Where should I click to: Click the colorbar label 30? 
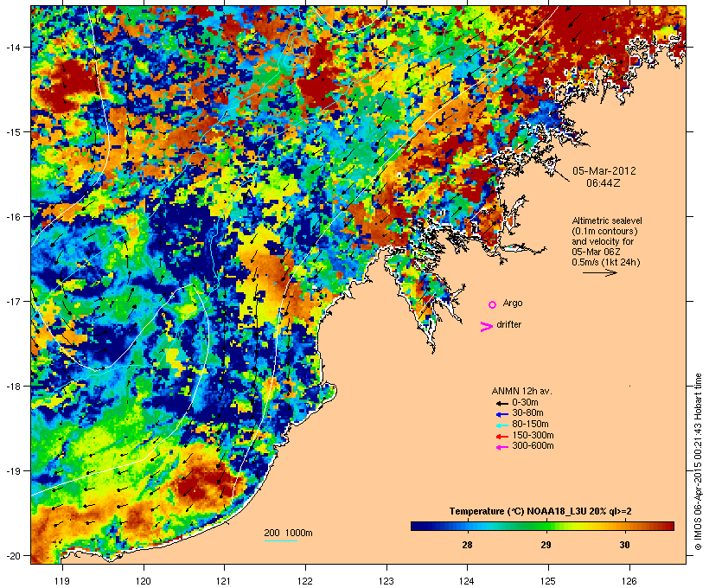tap(624, 545)
